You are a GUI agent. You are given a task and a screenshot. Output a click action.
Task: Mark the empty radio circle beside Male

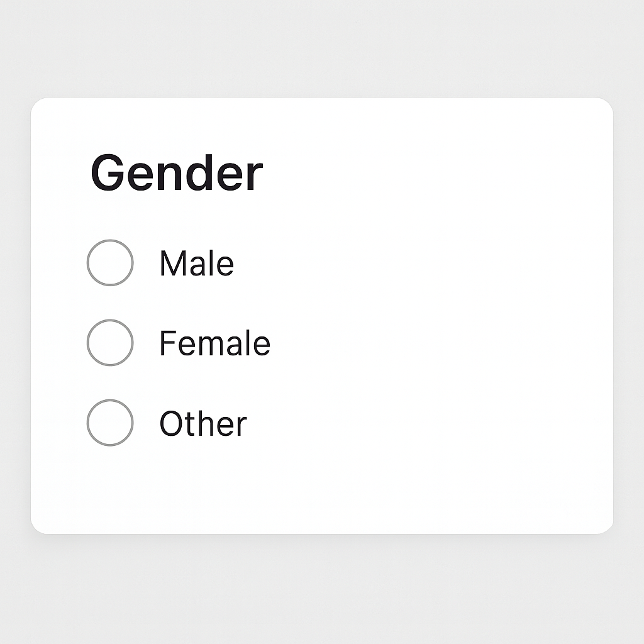pyautogui.click(x=110, y=263)
